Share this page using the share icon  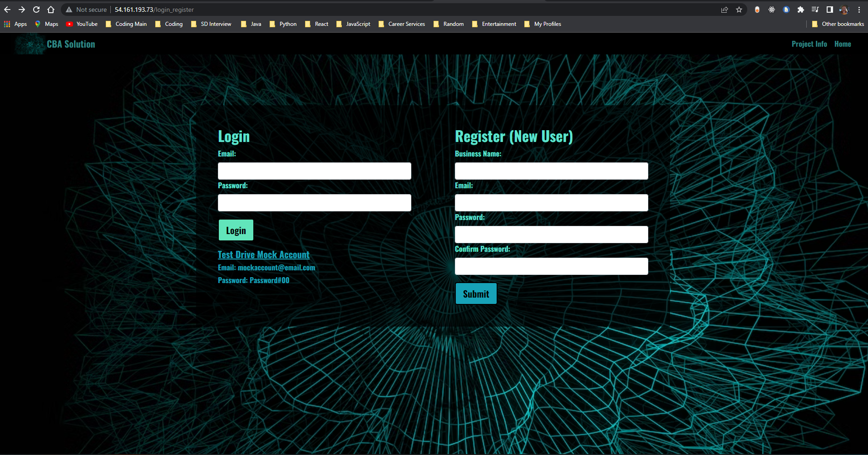click(725, 10)
